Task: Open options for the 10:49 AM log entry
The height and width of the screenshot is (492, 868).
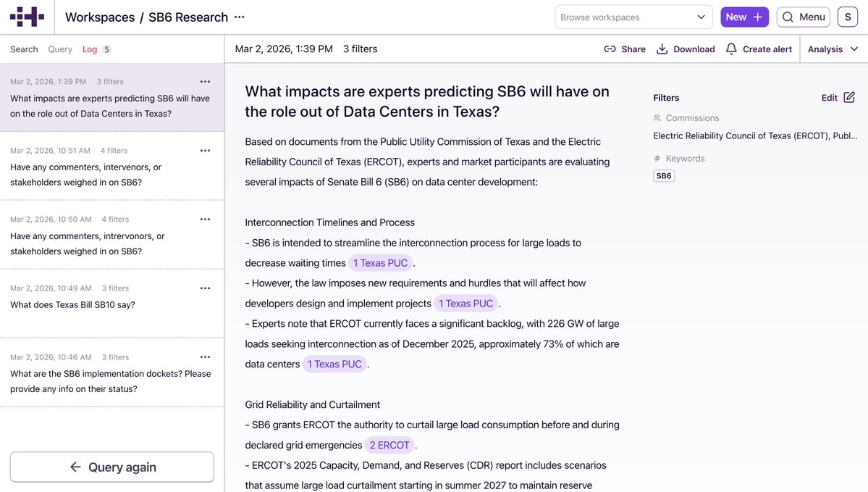Action: pos(206,288)
